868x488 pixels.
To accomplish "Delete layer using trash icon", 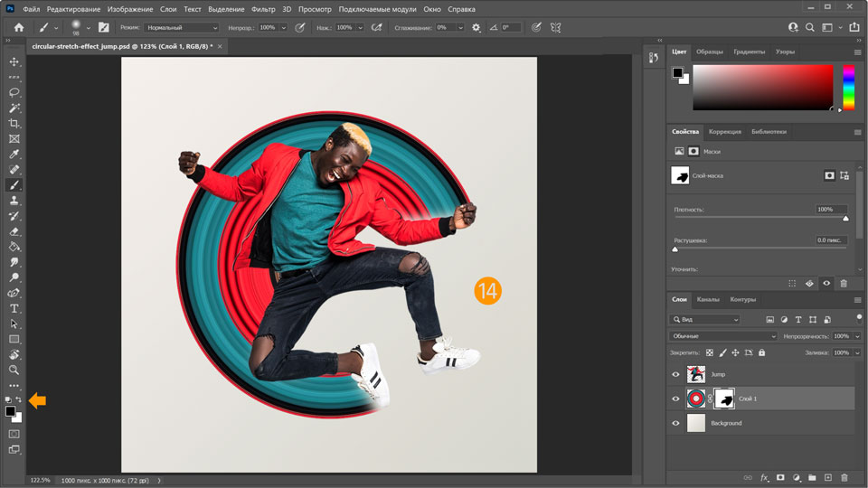I will pos(844,477).
